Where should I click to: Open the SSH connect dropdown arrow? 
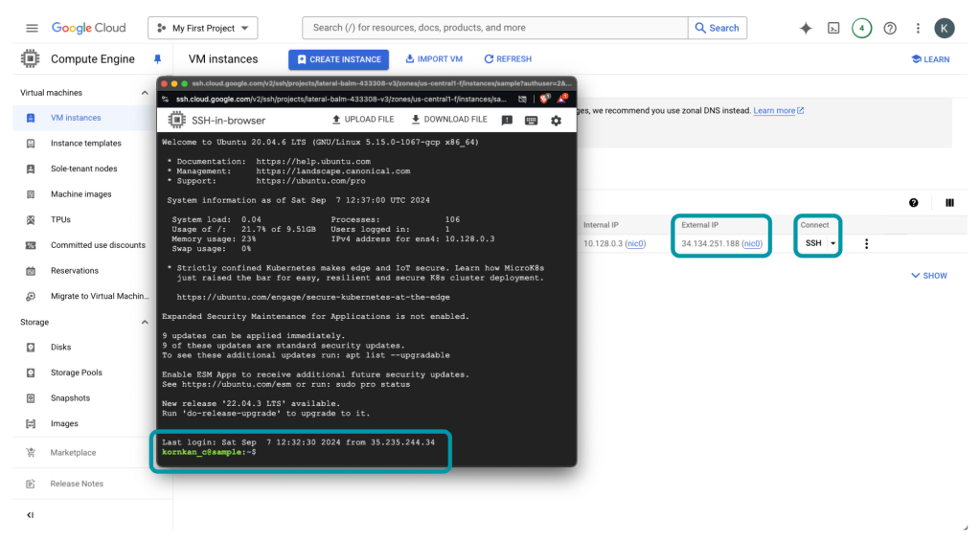pos(832,244)
